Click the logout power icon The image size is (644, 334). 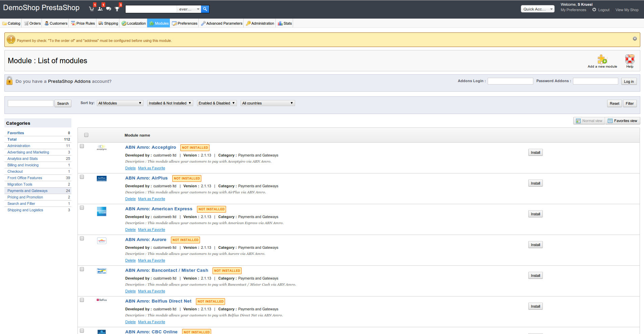click(x=594, y=9)
